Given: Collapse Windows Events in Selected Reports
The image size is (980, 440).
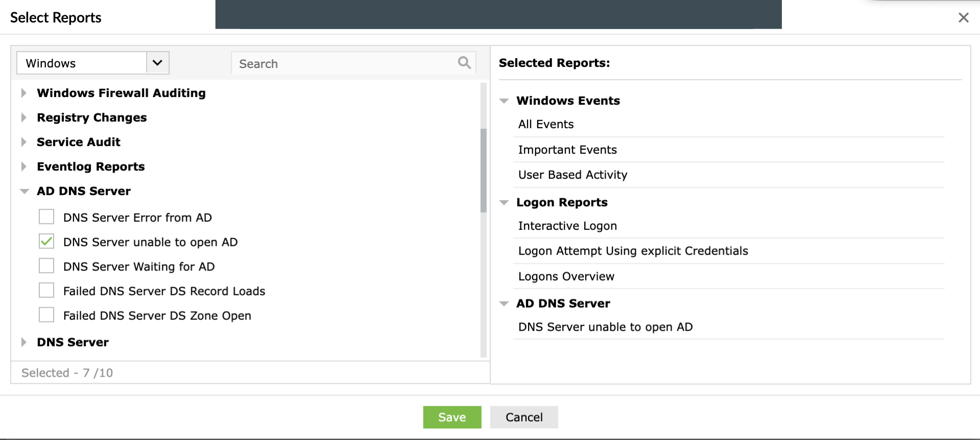Looking at the screenshot, I should [504, 101].
